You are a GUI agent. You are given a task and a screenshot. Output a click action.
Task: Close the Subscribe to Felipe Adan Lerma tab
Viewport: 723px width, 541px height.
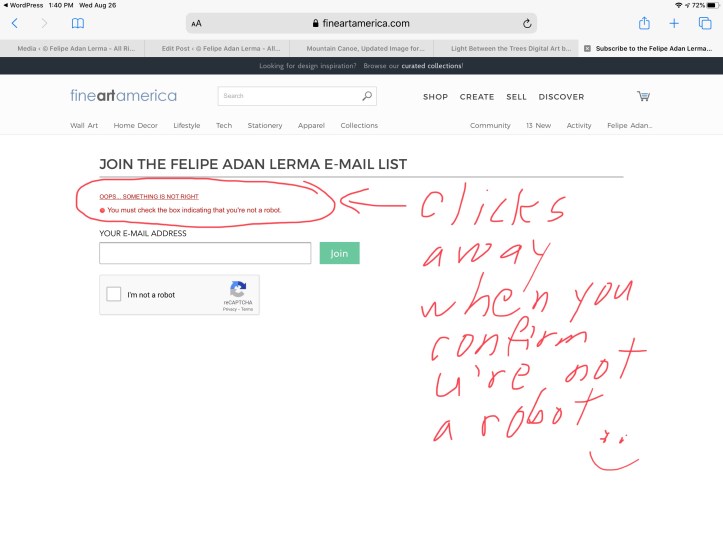[587, 48]
